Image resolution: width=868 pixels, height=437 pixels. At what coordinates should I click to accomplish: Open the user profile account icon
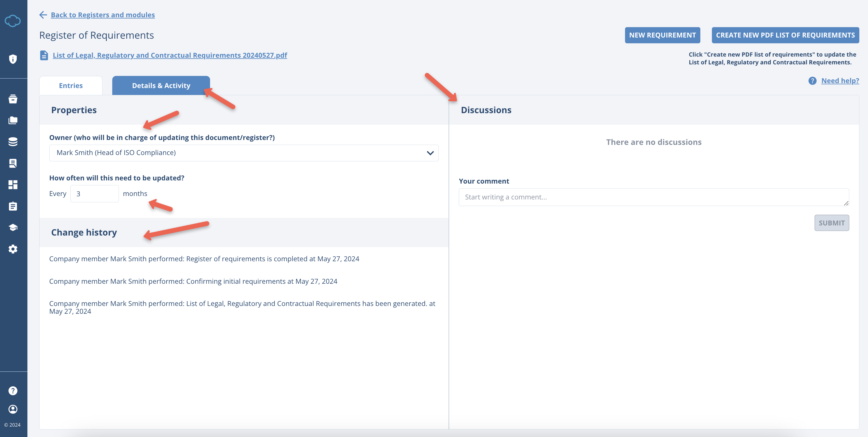13,409
